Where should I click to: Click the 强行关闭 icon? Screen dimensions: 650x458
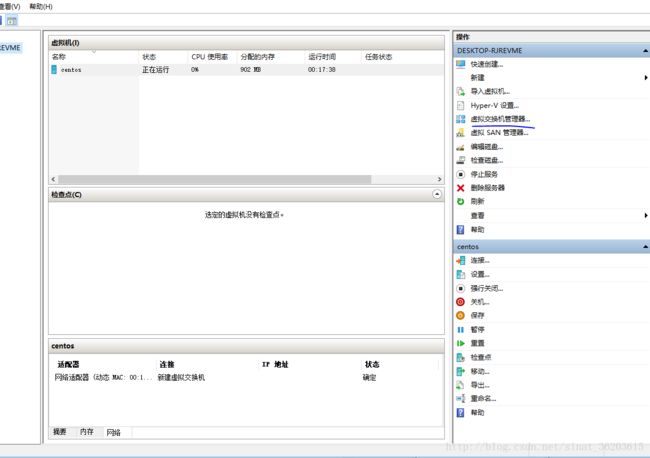point(461,288)
